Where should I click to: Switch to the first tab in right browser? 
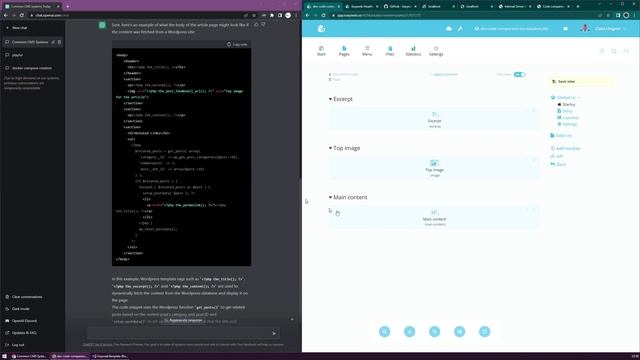click(x=323, y=6)
